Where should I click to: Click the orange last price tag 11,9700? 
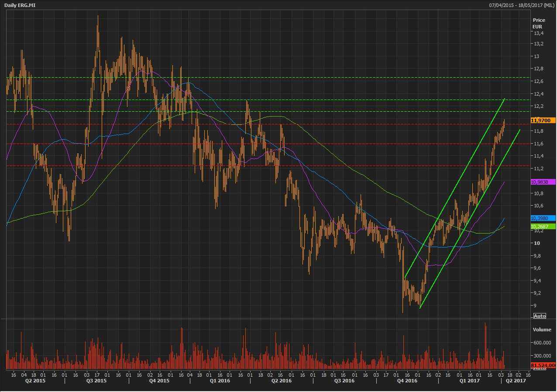[543, 120]
